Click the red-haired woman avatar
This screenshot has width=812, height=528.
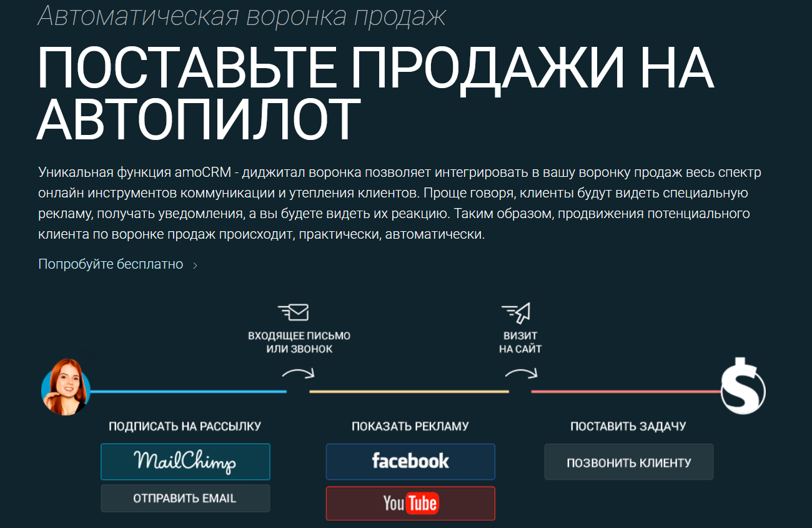pyautogui.click(x=66, y=387)
